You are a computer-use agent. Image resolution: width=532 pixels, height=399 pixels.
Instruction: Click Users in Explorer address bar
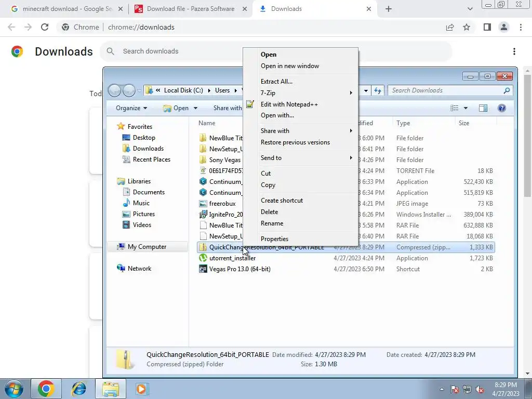click(222, 90)
